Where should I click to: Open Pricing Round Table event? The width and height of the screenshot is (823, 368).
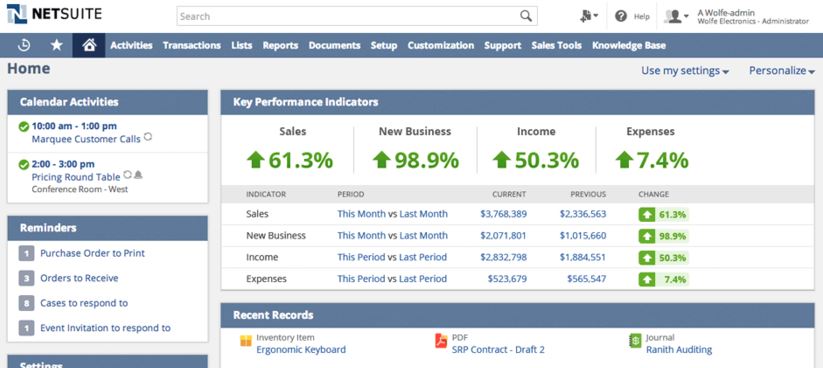[x=76, y=177]
